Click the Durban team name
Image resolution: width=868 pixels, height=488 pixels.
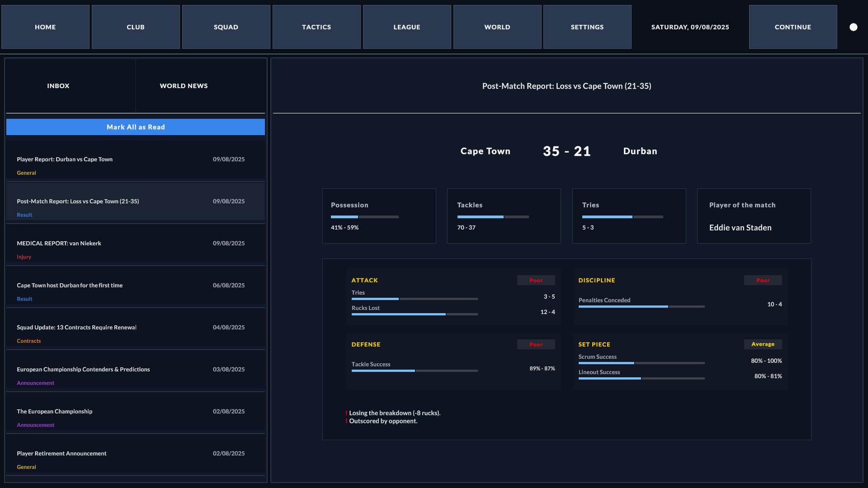(x=640, y=151)
